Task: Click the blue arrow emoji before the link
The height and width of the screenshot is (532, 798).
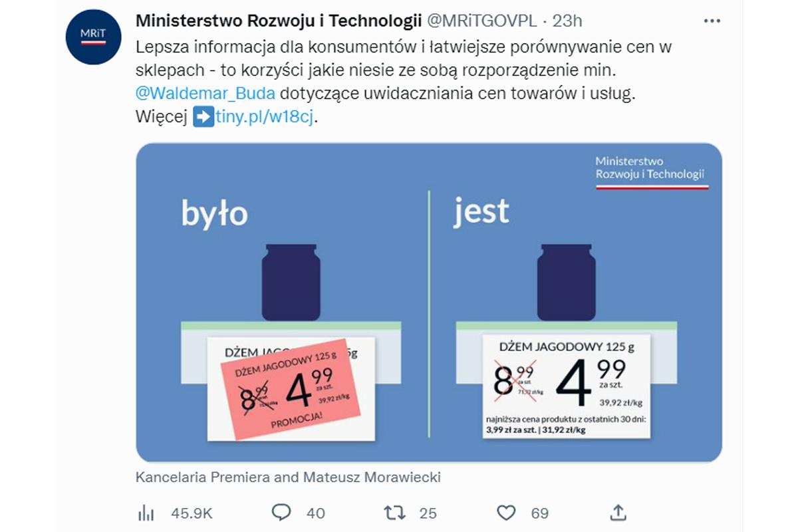Action: tap(203, 118)
